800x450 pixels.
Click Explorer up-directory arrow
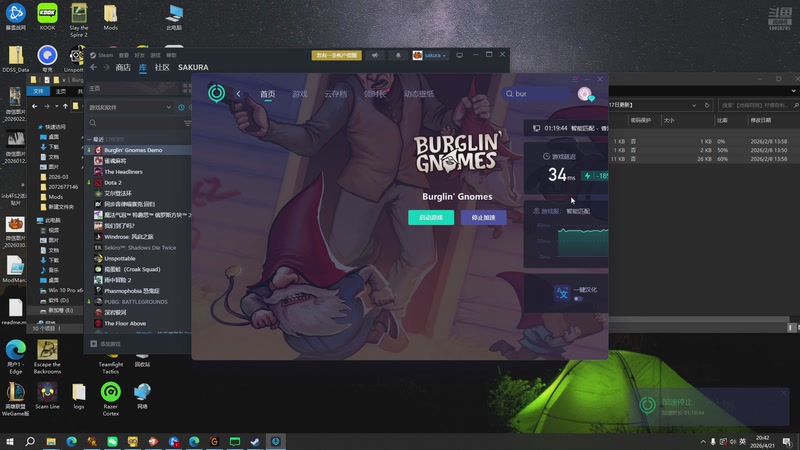pos(65,106)
